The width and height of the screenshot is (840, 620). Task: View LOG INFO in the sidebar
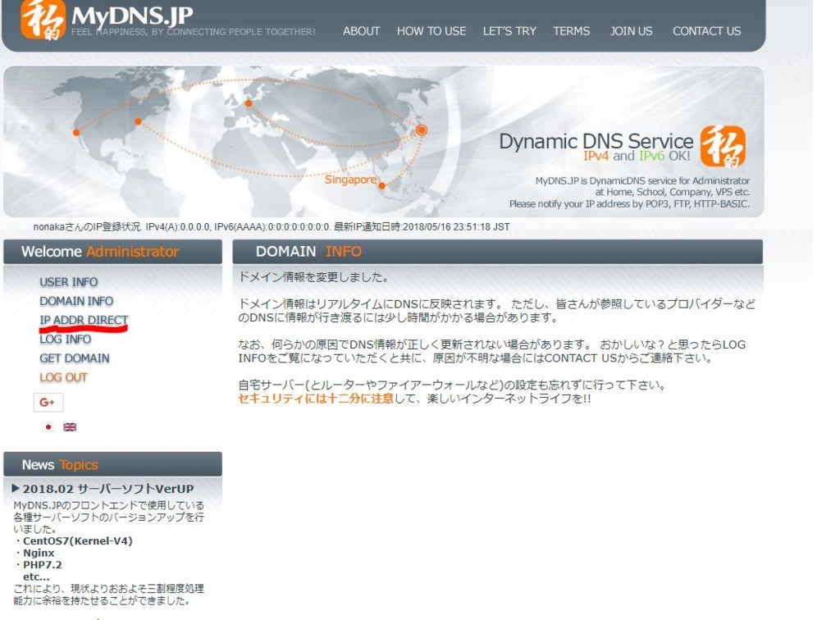point(66,339)
